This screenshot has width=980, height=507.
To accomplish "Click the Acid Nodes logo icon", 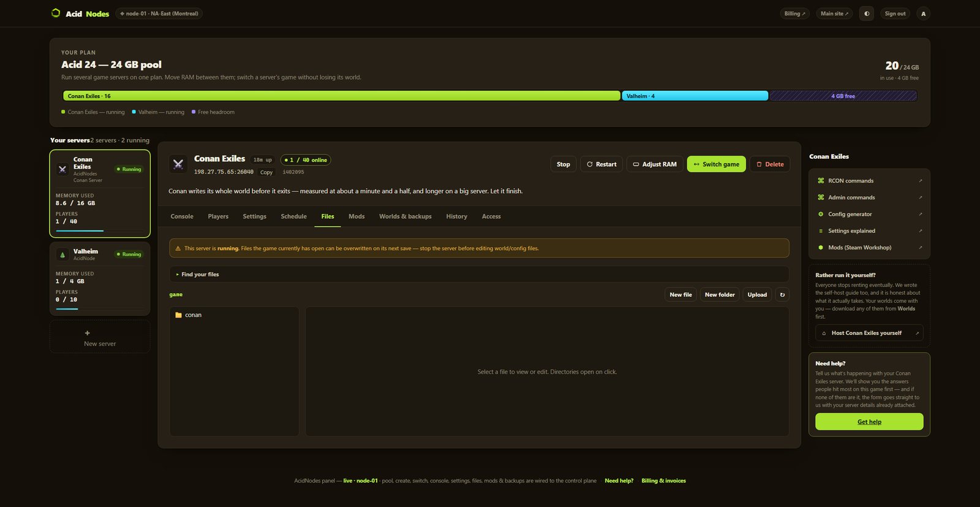I will (56, 13).
